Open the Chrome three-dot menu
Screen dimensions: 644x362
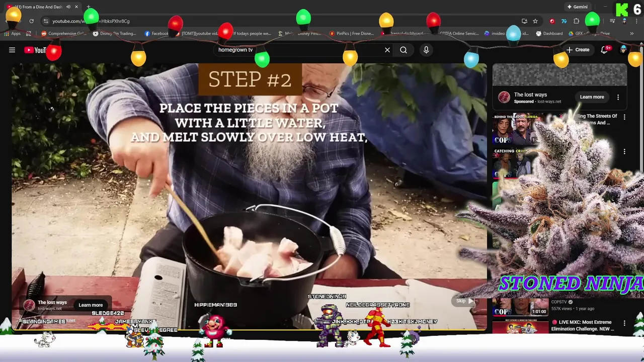tap(636, 21)
